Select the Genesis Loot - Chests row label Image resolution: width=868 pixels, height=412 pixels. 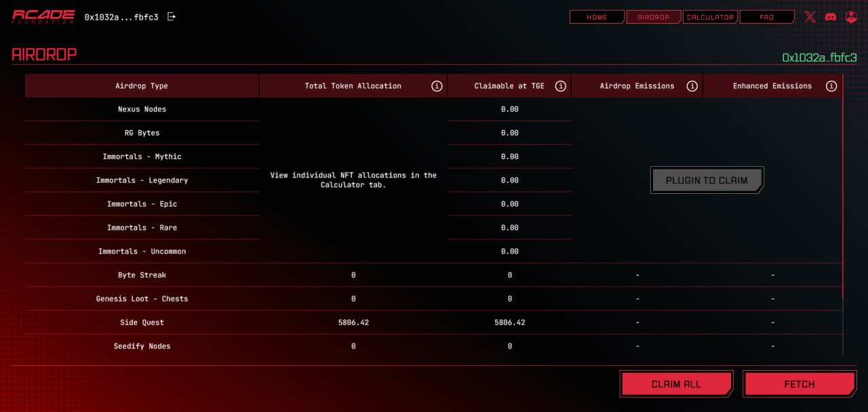(x=142, y=299)
